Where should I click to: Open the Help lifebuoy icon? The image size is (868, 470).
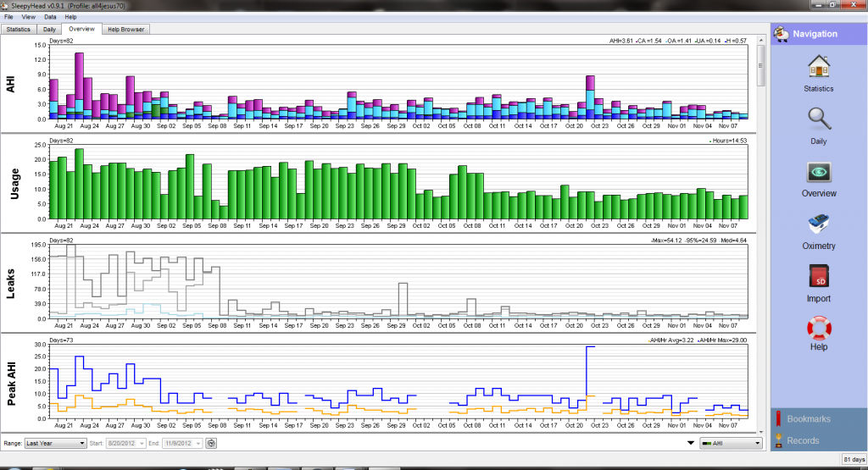tap(819, 328)
